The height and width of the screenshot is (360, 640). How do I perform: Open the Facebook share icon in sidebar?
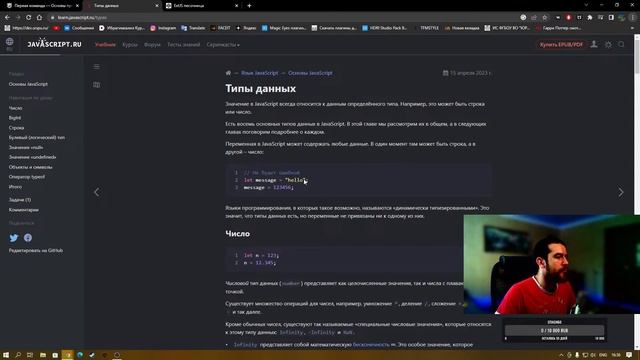[x=28, y=238]
